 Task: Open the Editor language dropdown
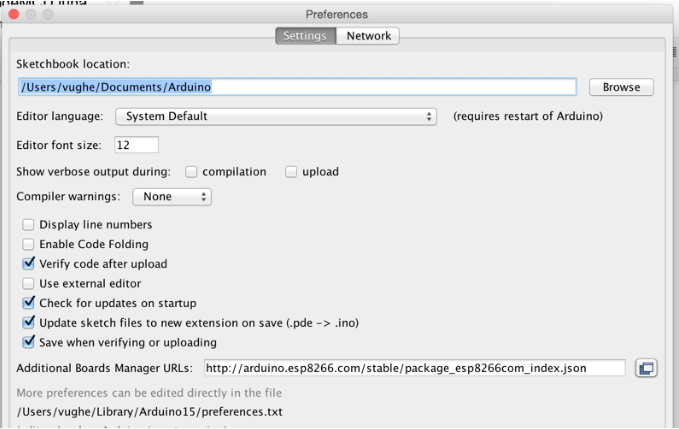[276, 116]
